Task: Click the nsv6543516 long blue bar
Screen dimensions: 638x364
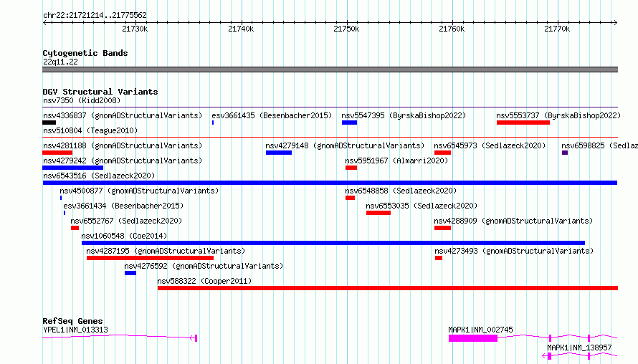Action: coord(330,183)
